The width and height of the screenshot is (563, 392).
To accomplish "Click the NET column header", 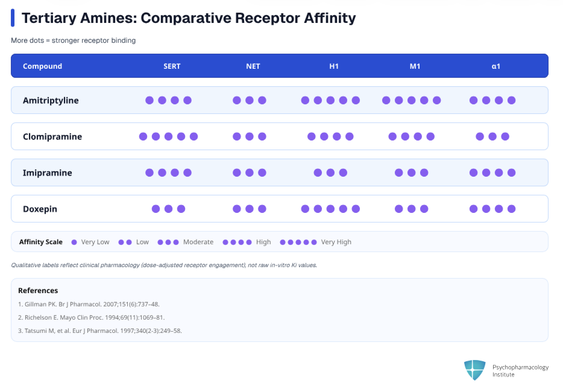I will (253, 66).
